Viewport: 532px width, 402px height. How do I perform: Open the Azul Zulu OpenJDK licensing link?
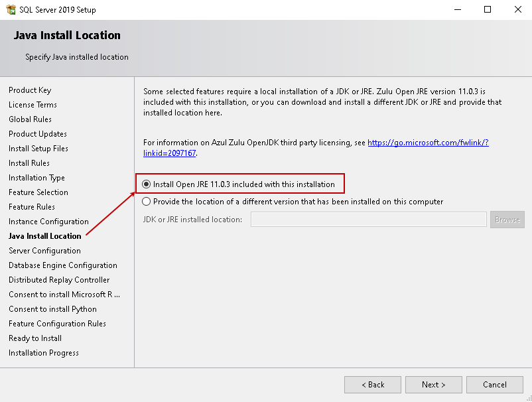(428, 143)
